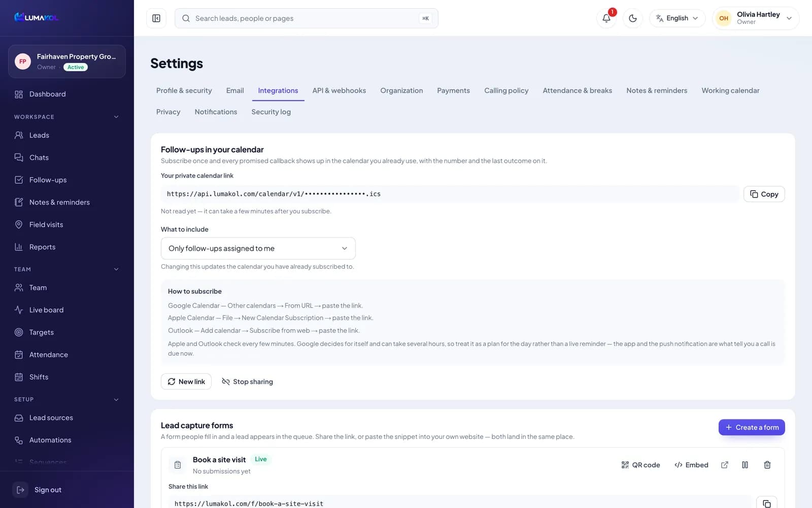Screen dimensions: 812x508
Task: Copy the private calendar link
Action: (764, 194)
